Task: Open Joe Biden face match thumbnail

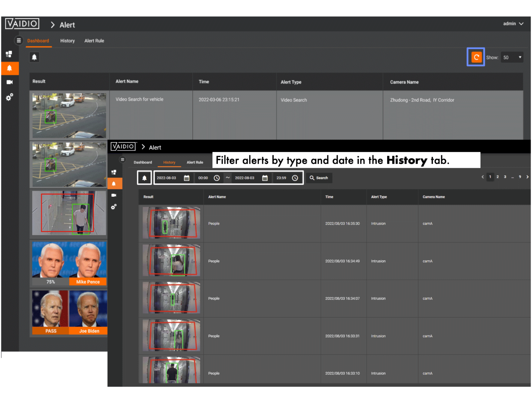Action: tap(69, 312)
